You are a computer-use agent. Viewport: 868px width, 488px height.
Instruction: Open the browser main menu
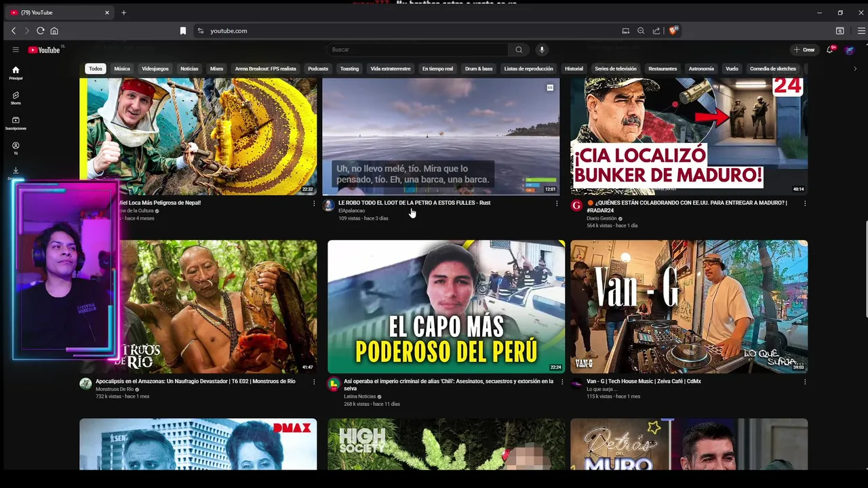[861, 30]
